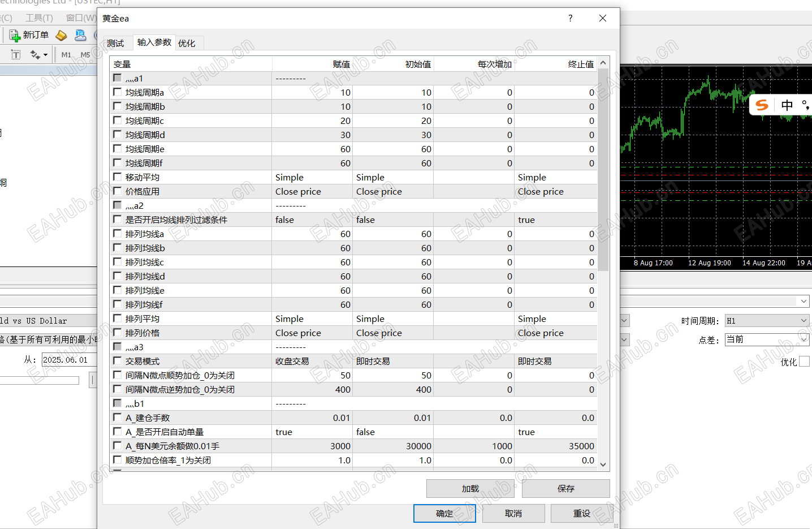The image size is (812, 529).
Task: Click the New Order (新订单) toolbar icon
Action: [x=15, y=36]
